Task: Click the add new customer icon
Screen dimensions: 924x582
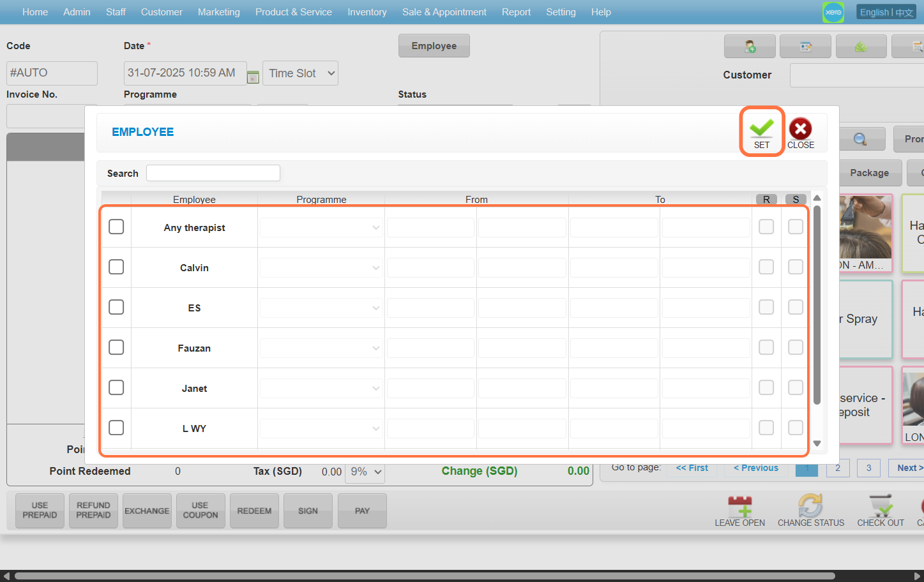Action: click(750, 47)
